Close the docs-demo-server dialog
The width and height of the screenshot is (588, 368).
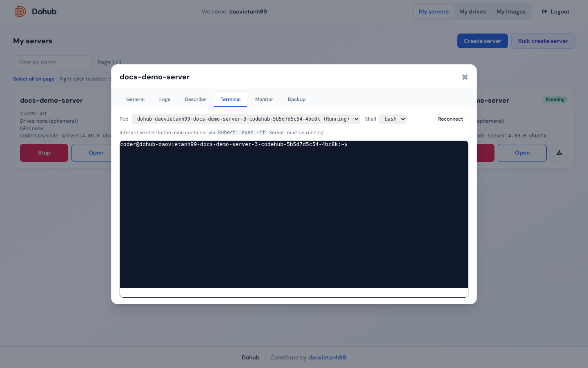click(x=465, y=77)
